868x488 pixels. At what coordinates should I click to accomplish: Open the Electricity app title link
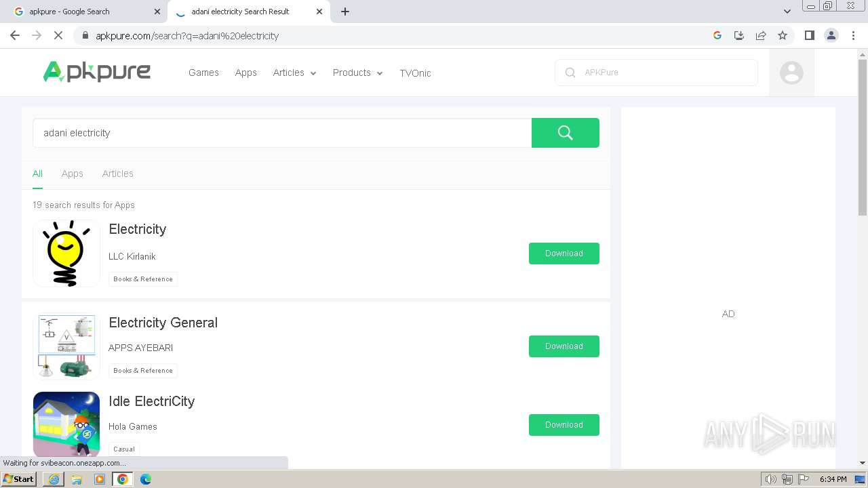coord(138,229)
